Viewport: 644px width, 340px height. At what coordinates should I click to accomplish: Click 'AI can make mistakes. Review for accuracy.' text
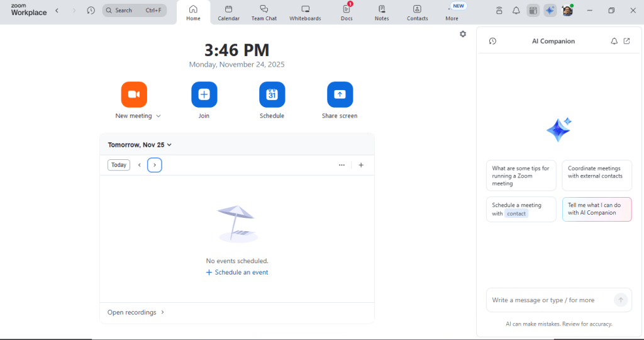click(559, 324)
